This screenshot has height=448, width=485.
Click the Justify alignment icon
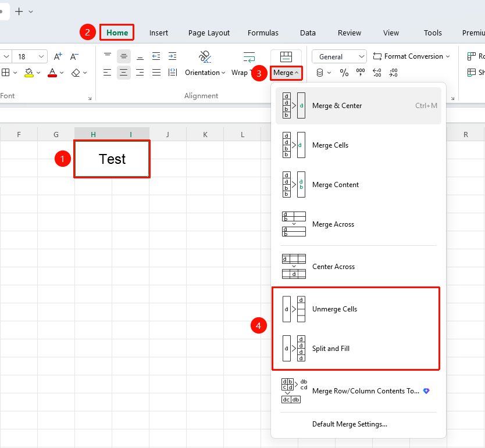point(156,73)
